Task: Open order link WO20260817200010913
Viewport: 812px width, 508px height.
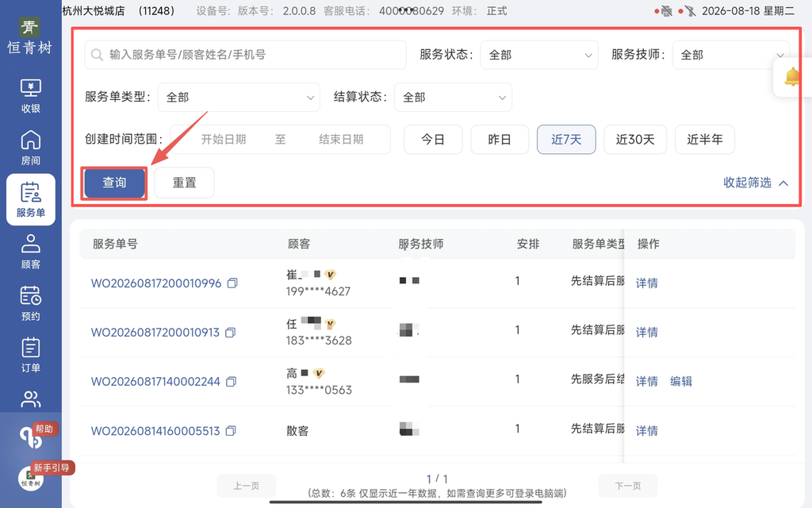Action: click(155, 333)
